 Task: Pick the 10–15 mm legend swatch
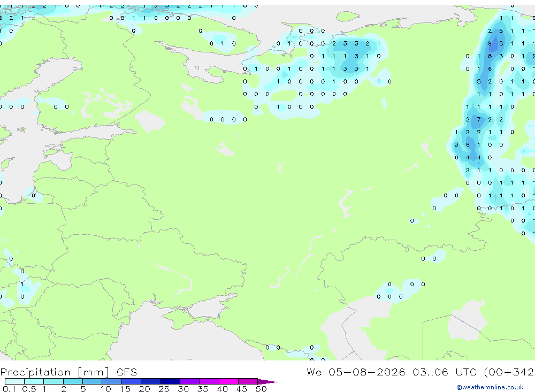tap(112, 381)
